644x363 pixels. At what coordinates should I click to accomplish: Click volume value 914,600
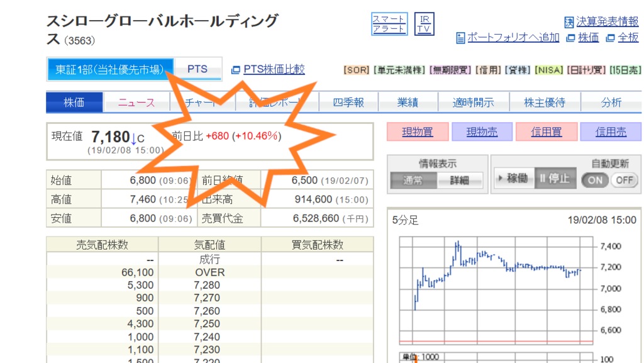click(313, 199)
